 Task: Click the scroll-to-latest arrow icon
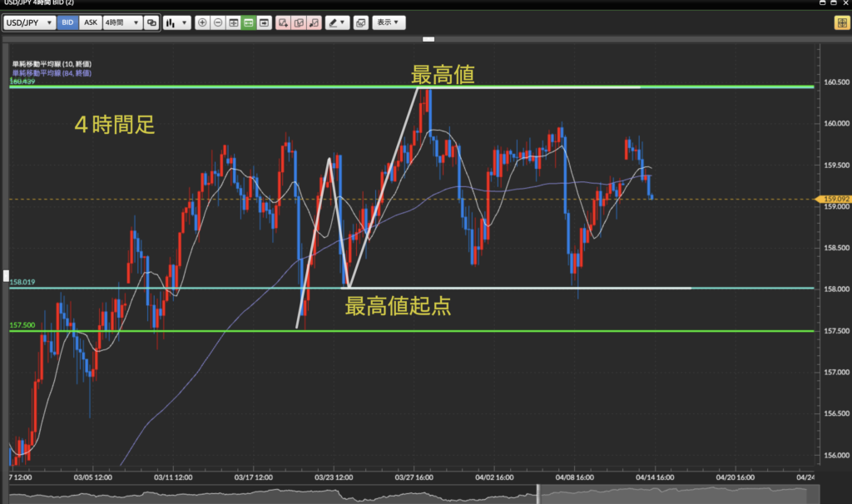(x=264, y=23)
